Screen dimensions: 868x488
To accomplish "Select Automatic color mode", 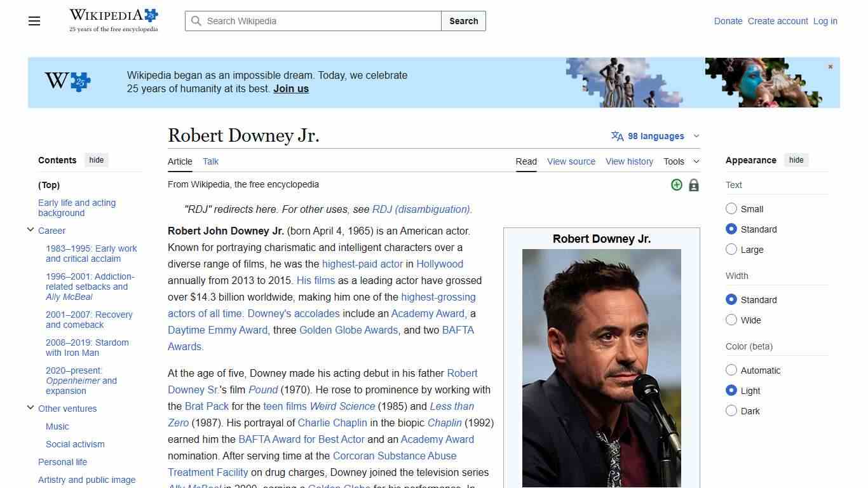I will pos(731,370).
